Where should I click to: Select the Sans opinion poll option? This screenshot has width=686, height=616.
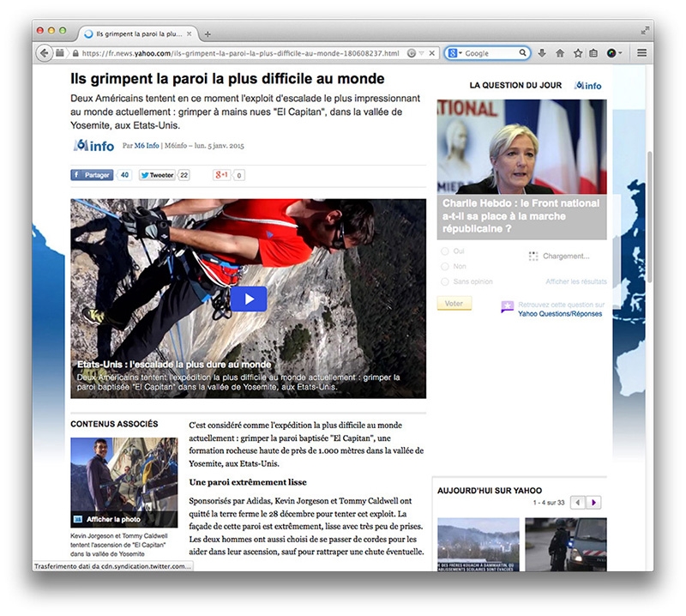[445, 281]
